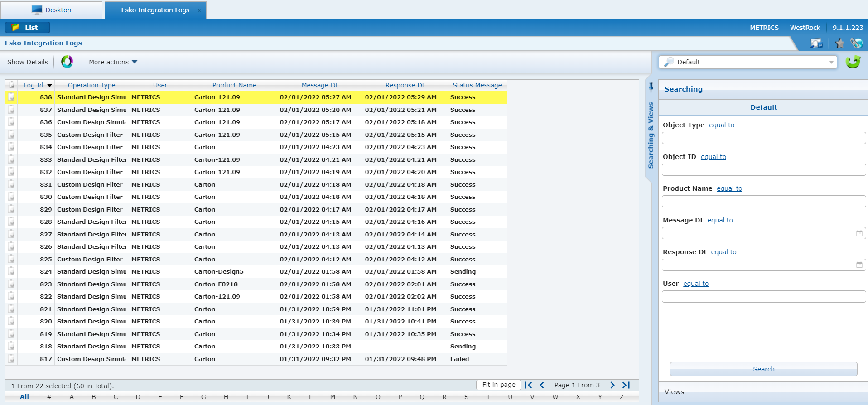Close the Esko Integration Logs tab
868x405 pixels.
point(199,10)
